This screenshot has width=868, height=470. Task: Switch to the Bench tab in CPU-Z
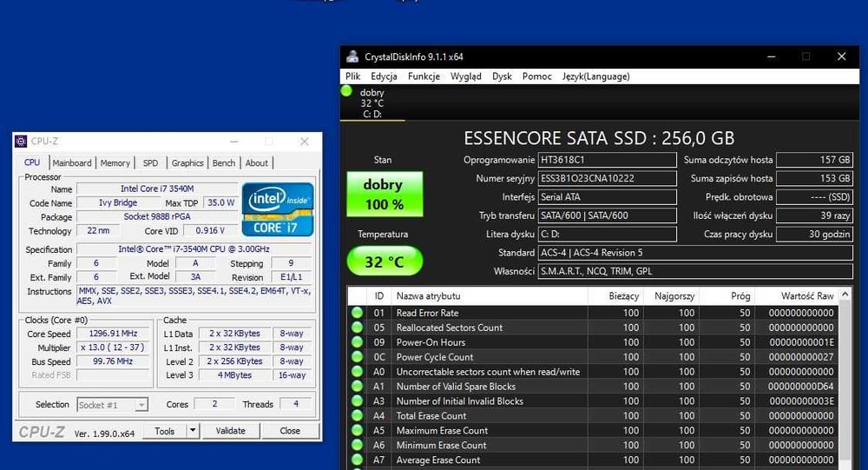224,163
